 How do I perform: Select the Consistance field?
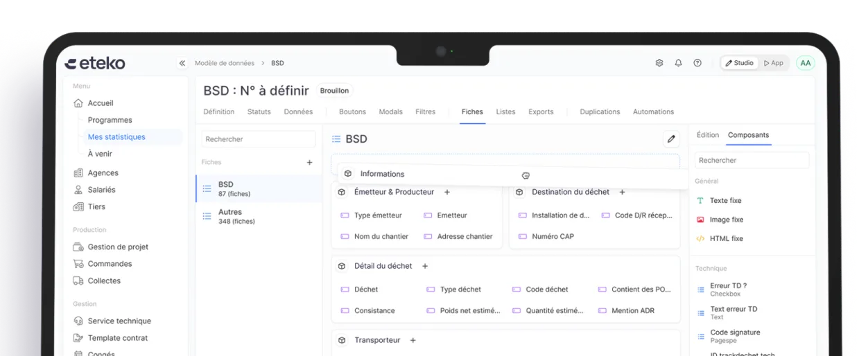click(367, 311)
